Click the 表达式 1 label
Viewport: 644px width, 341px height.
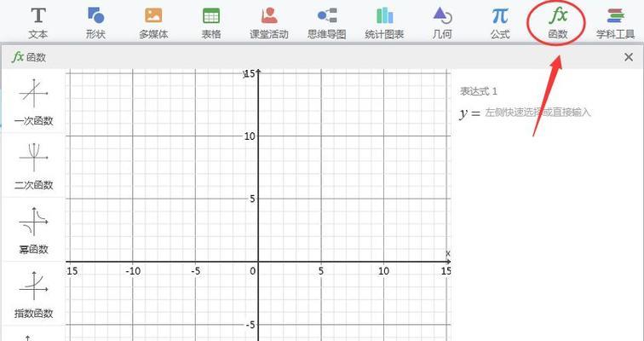tap(479, 91)
